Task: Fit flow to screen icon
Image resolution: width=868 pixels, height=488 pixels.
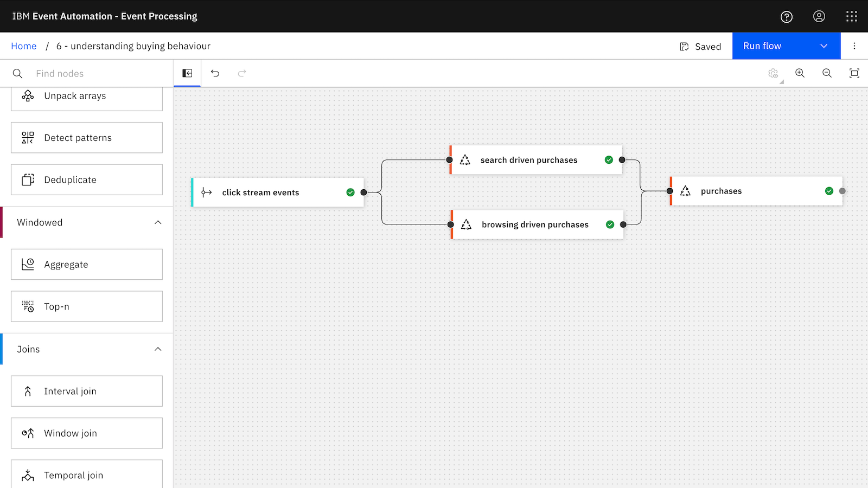Action: pyautogui.click(x=854, y=73)
